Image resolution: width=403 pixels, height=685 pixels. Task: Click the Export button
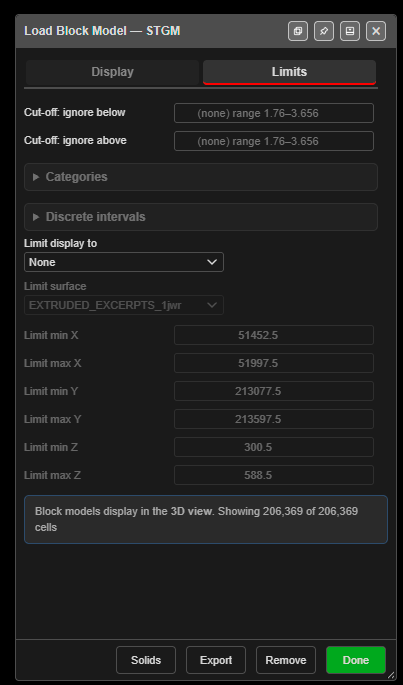coord(216,660)
